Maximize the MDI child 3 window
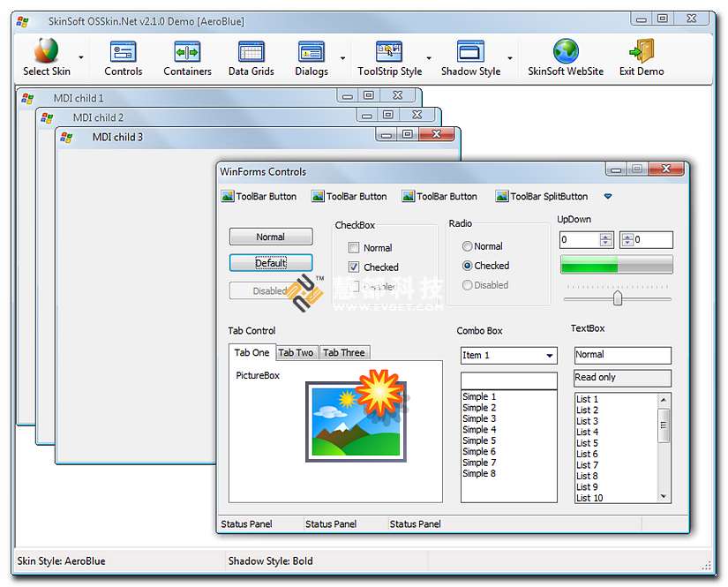Screen dimensions: 728x587 pos(407,134)
